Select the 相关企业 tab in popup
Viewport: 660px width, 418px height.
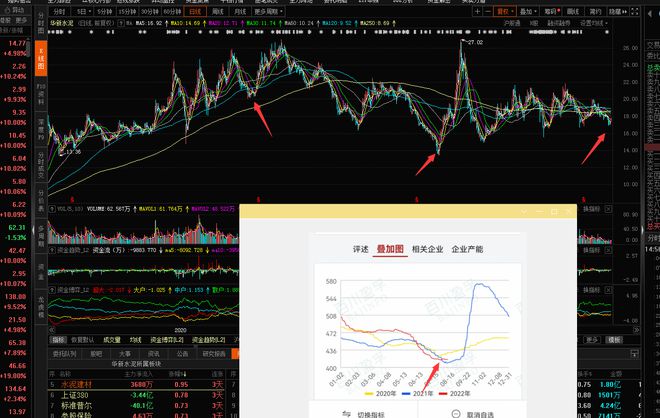[428, 249]
